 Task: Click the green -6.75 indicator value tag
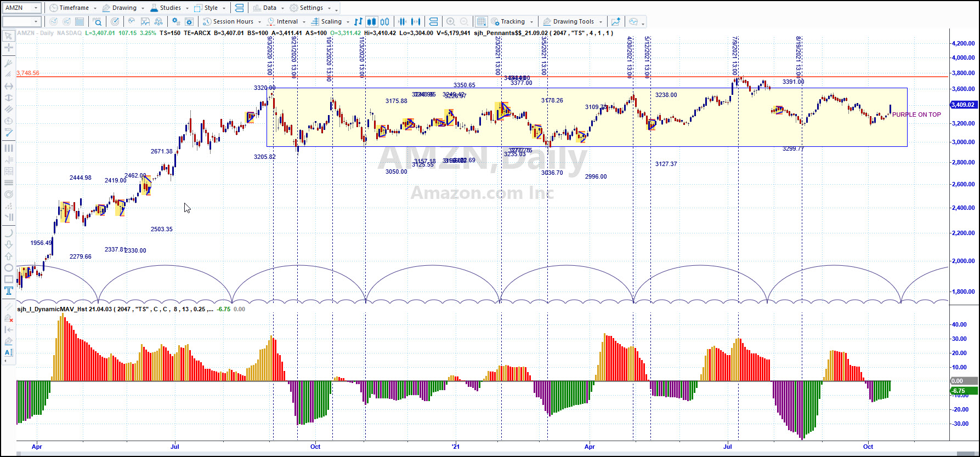[964, 391]
